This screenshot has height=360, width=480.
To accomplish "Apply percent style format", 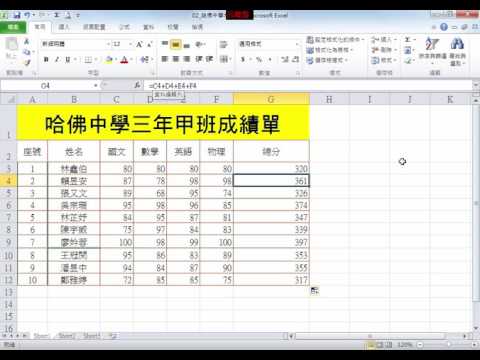I will 259,59.
